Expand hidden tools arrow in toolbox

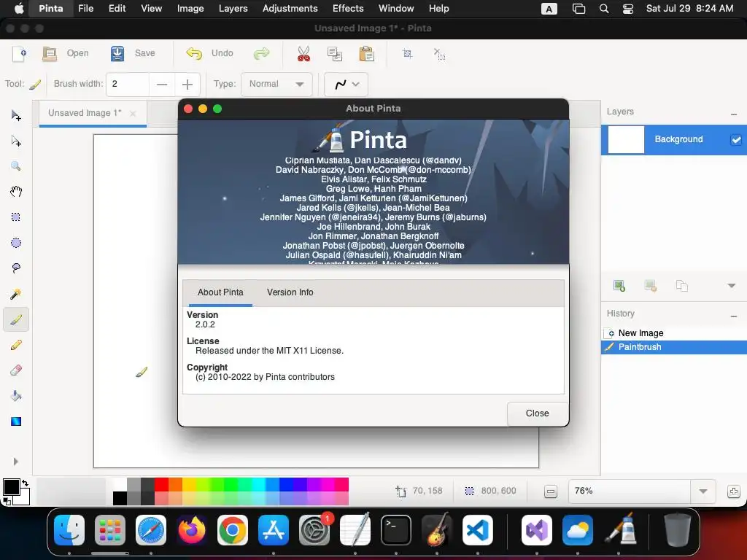[16, 462]
